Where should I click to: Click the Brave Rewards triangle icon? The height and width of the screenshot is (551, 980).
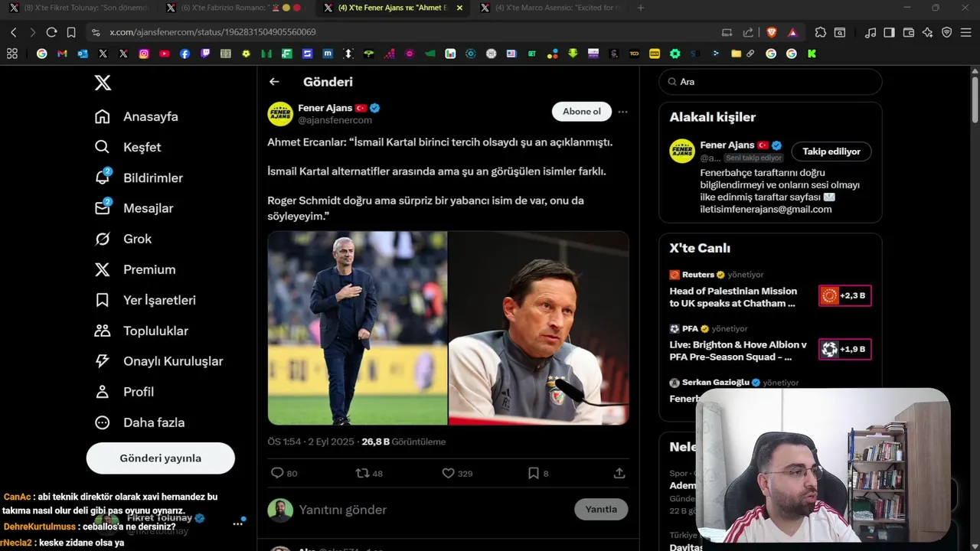(x=792, y=32)
